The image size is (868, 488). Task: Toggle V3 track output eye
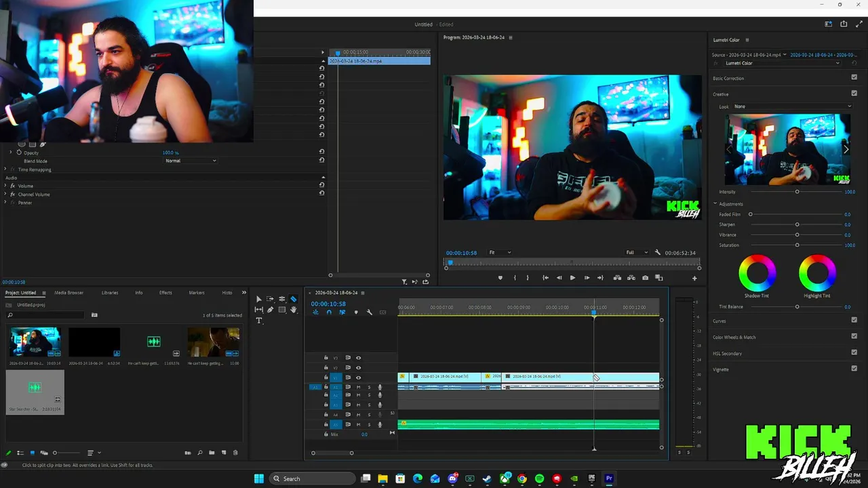pos(359,358)
